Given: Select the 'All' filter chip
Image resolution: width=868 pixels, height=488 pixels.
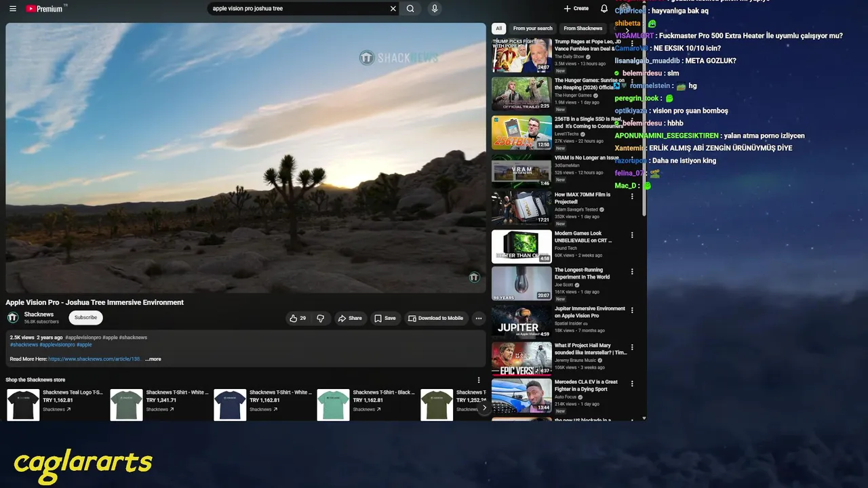Looking at the screenshot, I should tap(499, 28).
